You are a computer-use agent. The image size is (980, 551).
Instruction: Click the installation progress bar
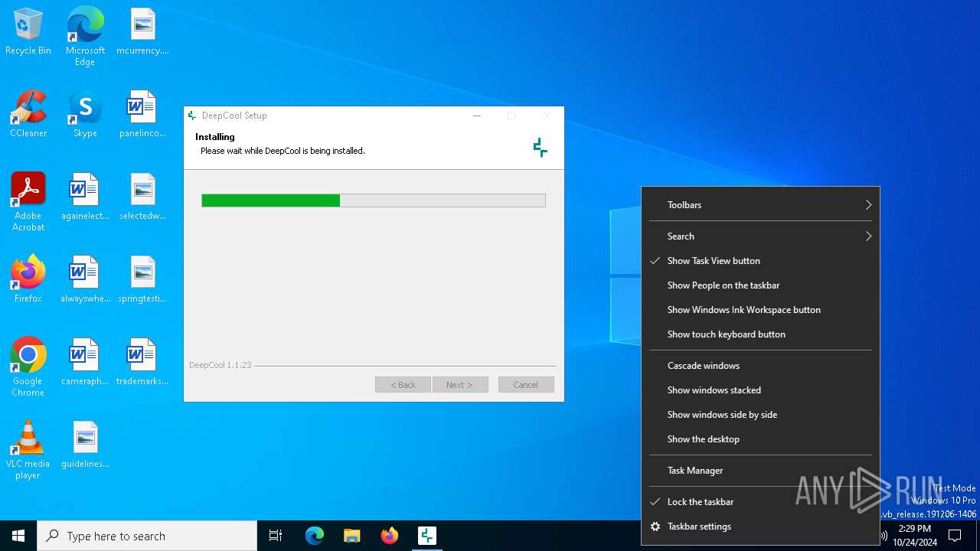click(374, 201)
